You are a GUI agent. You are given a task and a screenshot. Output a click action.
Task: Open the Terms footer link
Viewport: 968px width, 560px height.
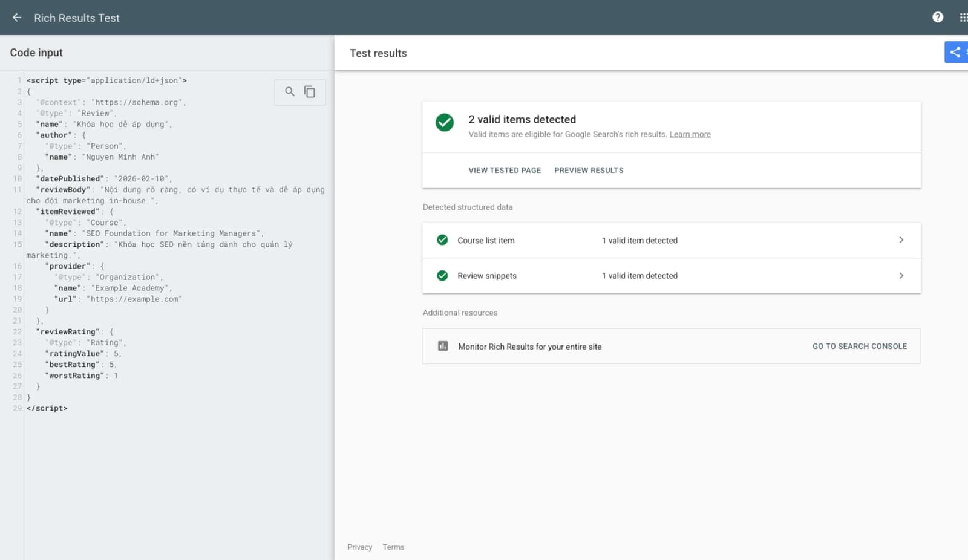coord(393,547)
